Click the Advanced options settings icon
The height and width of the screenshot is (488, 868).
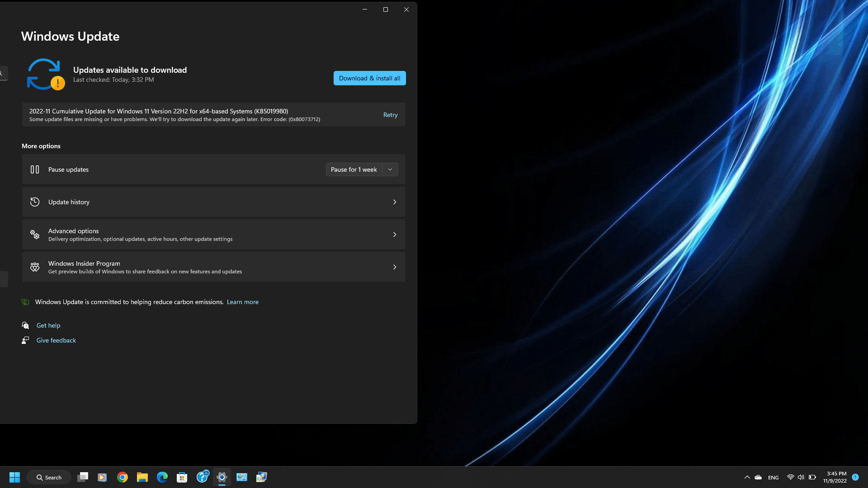click(34, 234)
